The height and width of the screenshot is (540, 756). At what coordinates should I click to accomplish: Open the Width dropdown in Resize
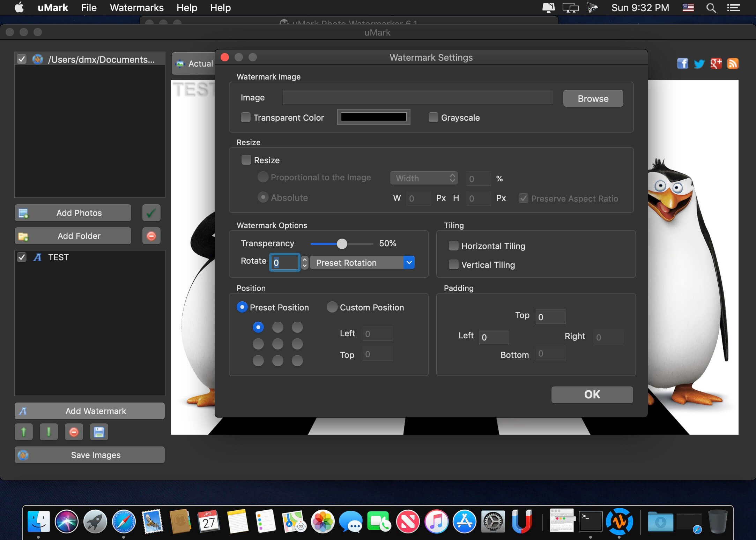click(x=424, y=178)
